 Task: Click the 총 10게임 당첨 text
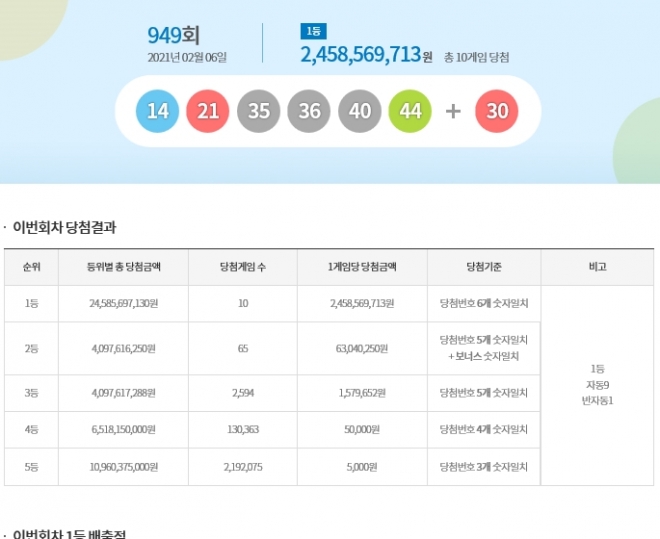click(x=483, y=57)
